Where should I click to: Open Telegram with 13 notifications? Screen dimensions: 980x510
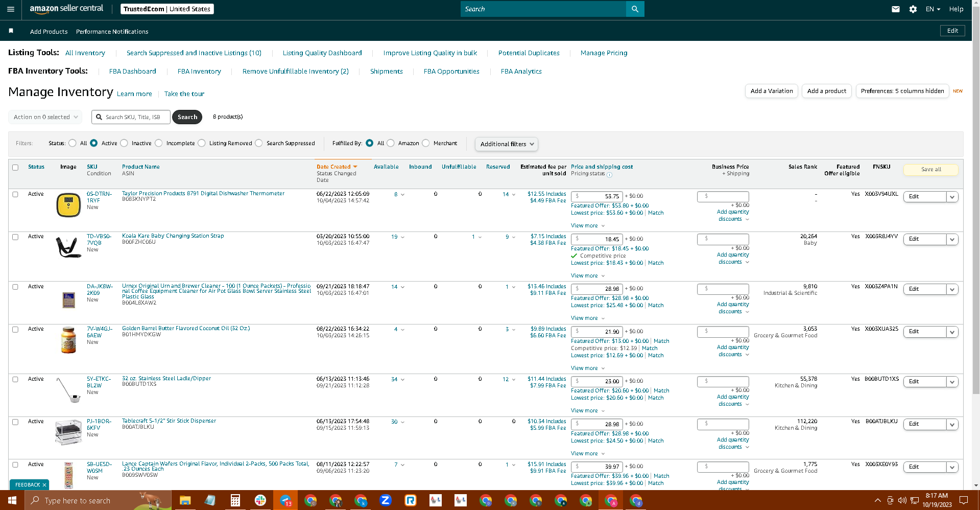click(x=285, y=500)
